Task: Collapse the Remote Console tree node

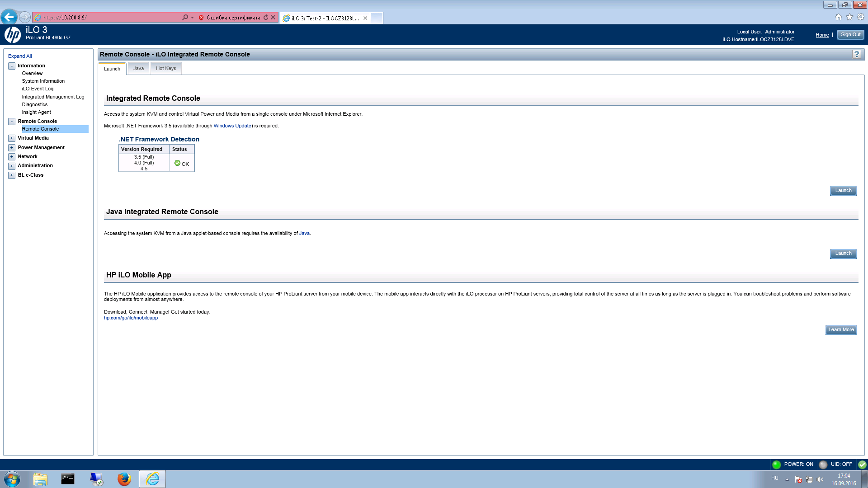Action: 12,122
